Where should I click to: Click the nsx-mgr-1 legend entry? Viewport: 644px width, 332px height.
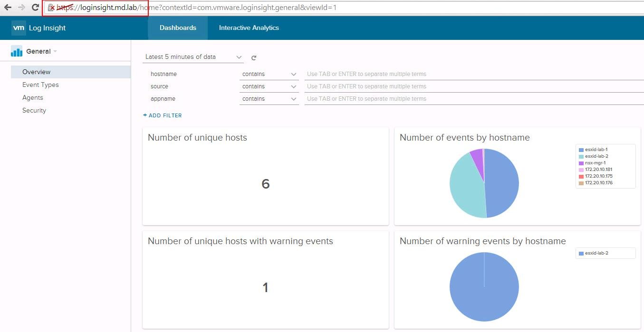(x=595, y=163)
